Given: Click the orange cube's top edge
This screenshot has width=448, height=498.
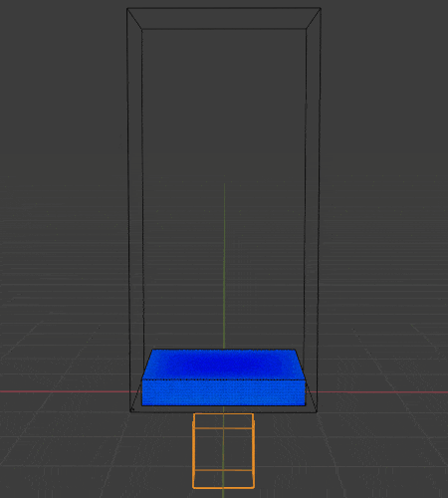Looking at the screenshot, I should click(223, 414).
